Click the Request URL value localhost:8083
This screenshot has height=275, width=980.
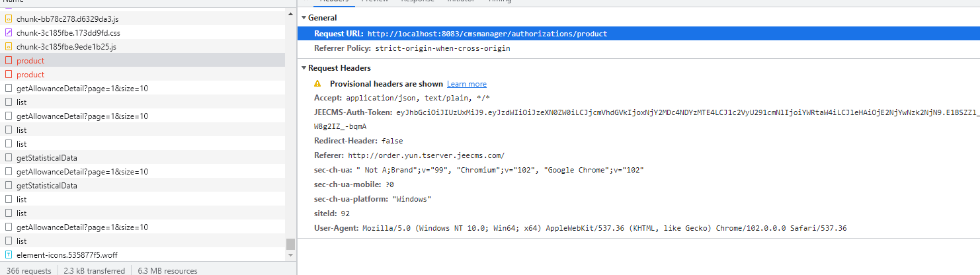coord(487,34)
